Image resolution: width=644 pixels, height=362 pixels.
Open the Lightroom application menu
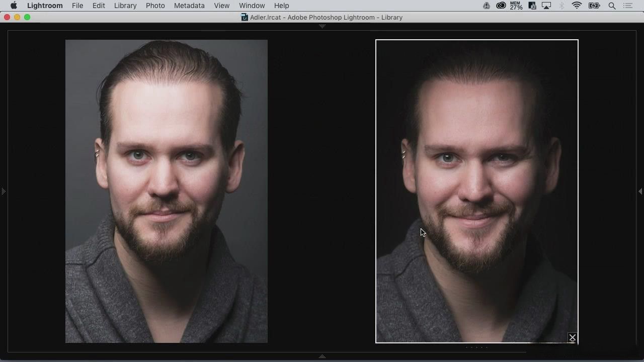pyautogui.click(x=45, y=6)
